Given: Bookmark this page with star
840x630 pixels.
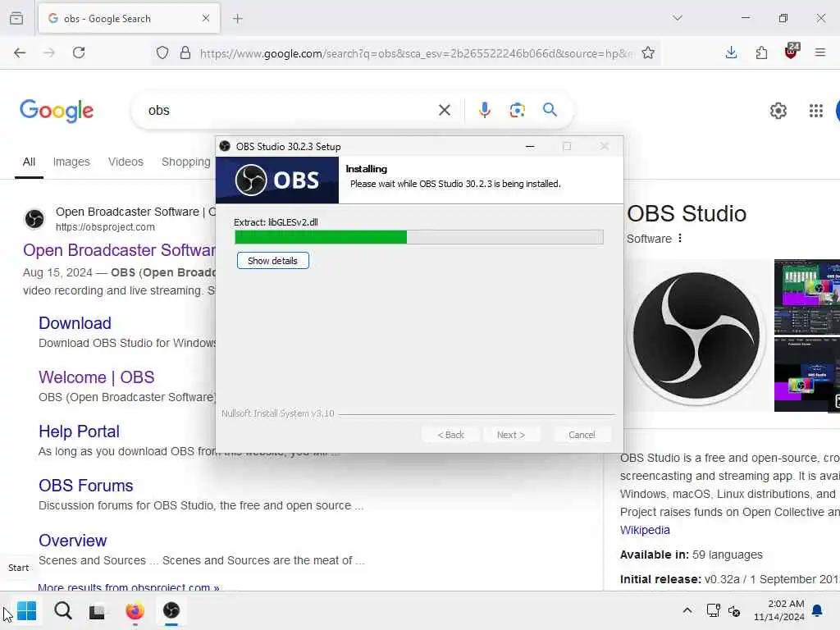Looking at the screenshot, I should [648, 52].
